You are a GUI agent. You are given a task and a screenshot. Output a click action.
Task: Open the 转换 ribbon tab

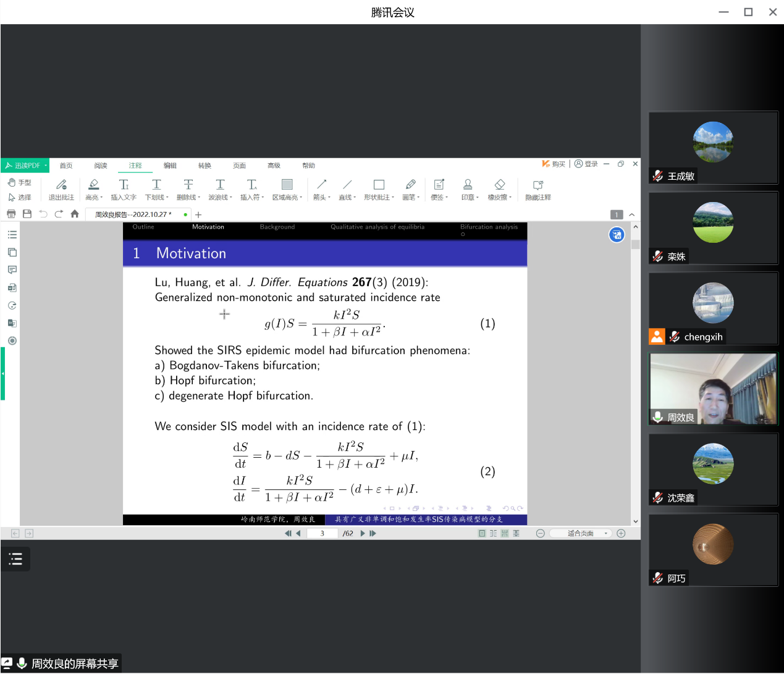[204, 166]
